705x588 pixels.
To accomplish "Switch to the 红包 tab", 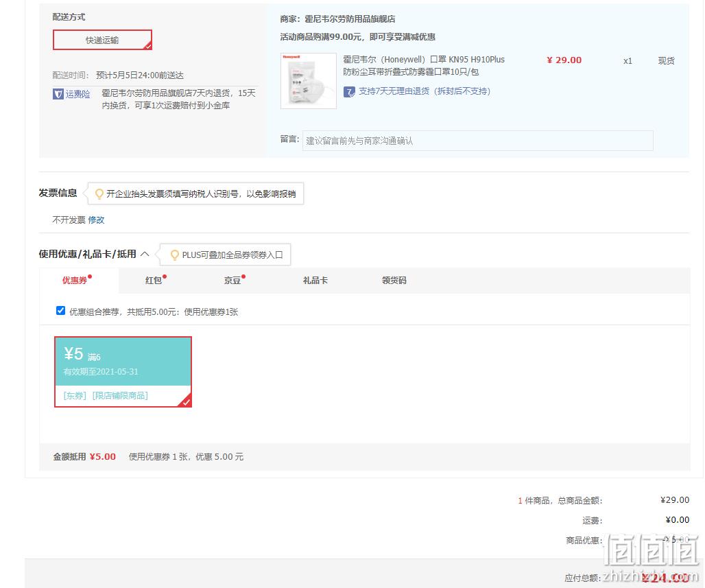I will point(154,281).
